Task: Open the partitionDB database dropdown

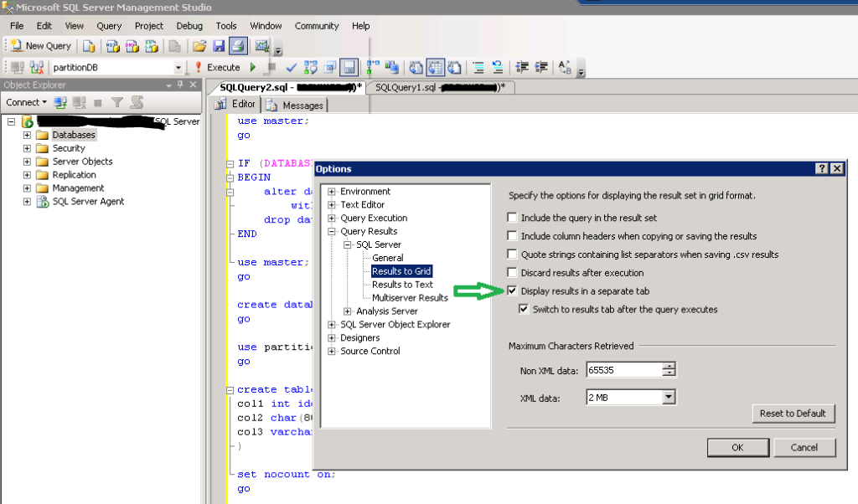Action: click(x=178, y=67)
